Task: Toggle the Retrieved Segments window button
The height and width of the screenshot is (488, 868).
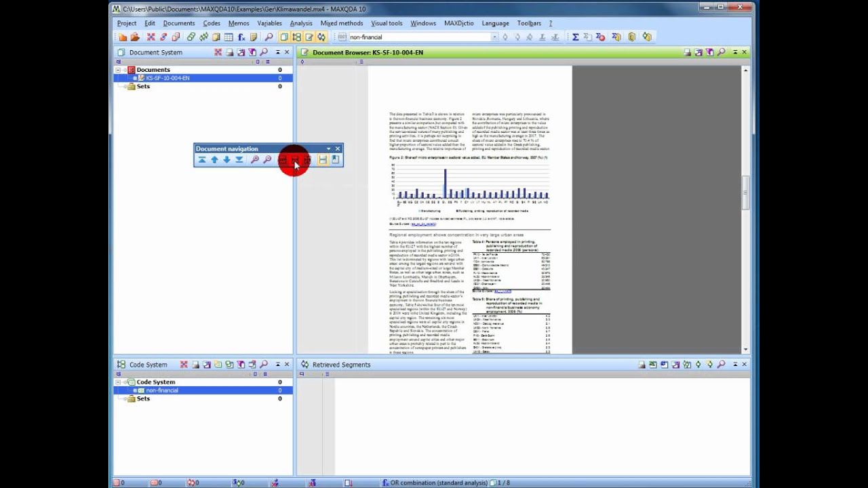Action: (321, 37)
